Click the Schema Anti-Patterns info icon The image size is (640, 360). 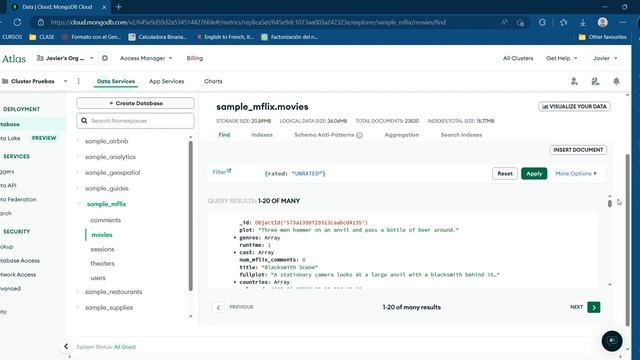[359, 135]
